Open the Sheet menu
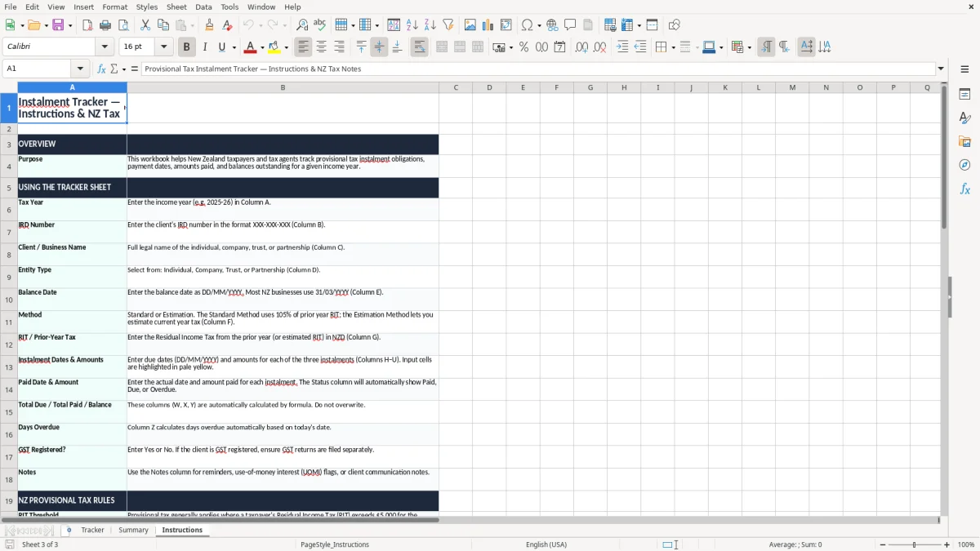The image size is (980, 551). point(176,7)
